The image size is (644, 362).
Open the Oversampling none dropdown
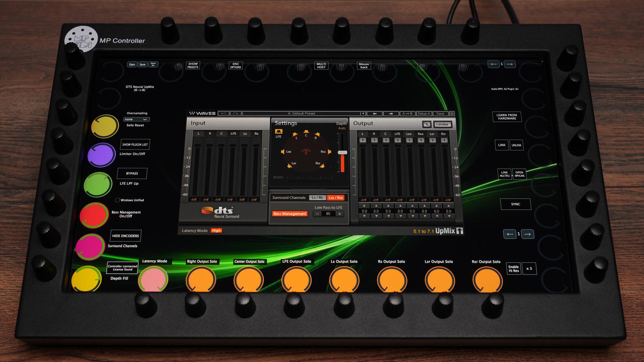point(136,119)
